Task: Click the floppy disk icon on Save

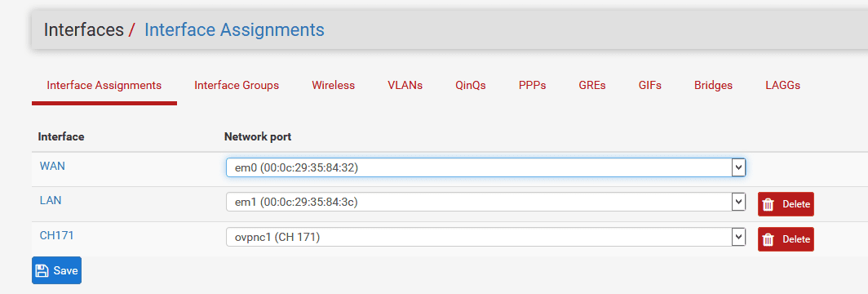Action: (42, 271)
